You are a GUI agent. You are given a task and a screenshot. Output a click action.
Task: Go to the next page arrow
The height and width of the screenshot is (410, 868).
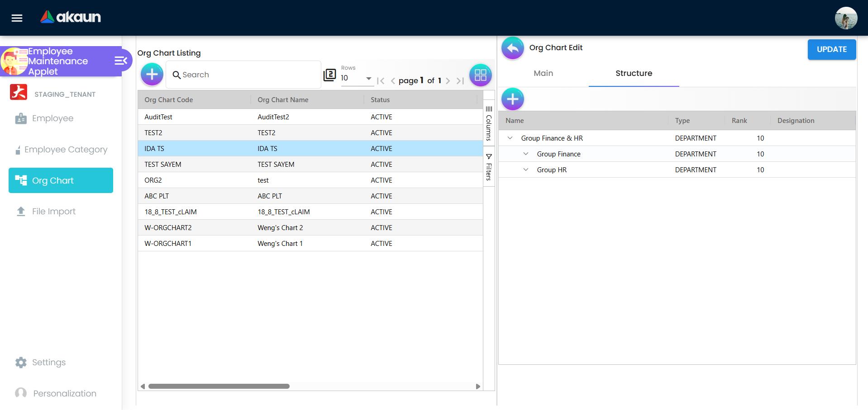coord(448,81)
